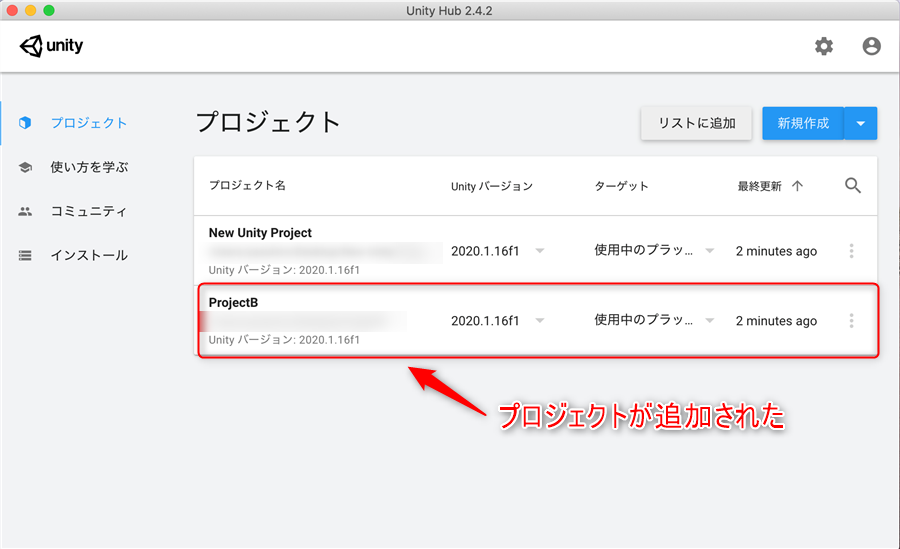
Task: Open more options for New Unity Project
Action: (x=851, y=251)
